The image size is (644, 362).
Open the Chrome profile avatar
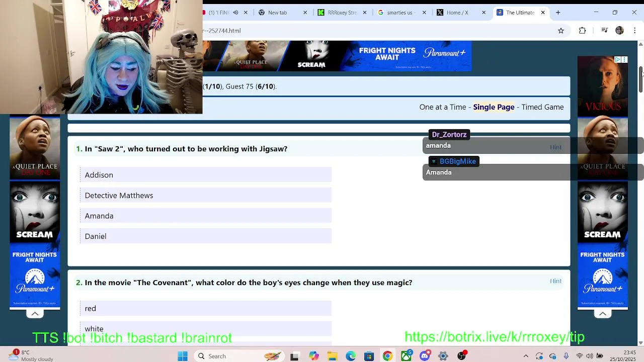click(x=620, y=31)
